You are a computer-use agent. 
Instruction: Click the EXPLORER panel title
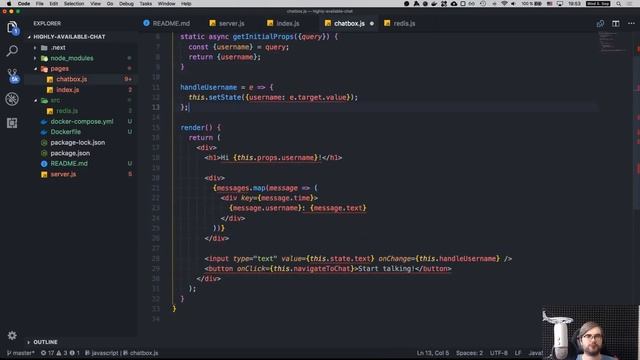47,24
